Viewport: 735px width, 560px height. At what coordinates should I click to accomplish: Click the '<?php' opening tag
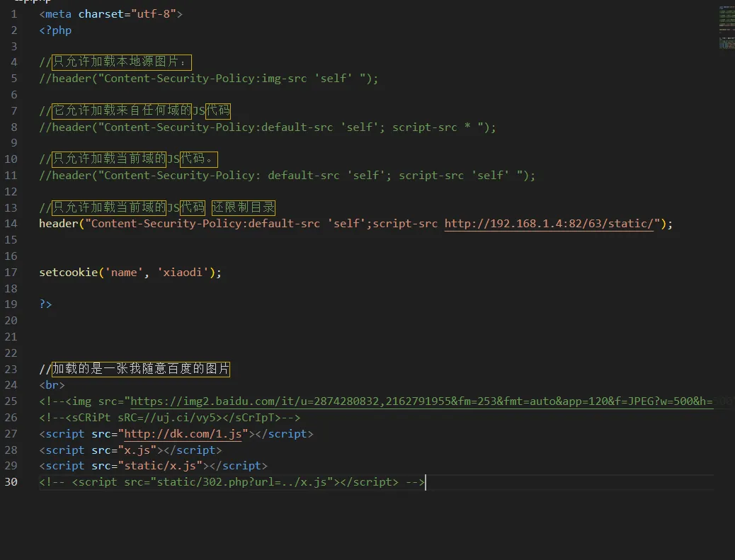coord(55,30)
